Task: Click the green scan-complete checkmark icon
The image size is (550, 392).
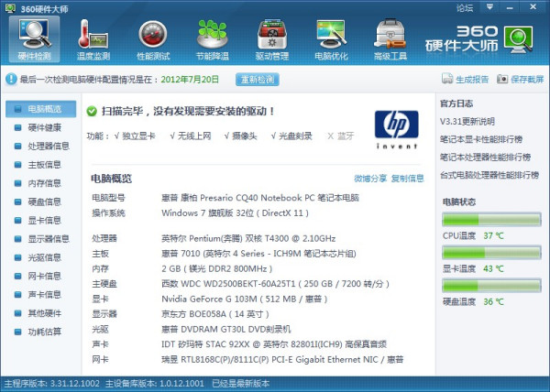Action: (92, 112)
